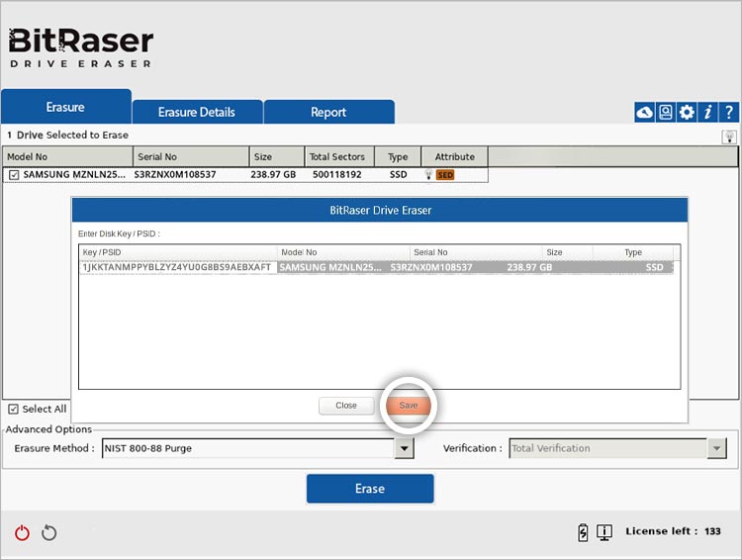The width and height of the screenshot is (742, 560).
Task: Switch to the Erasure Details tab
Action: pos(197,112)
